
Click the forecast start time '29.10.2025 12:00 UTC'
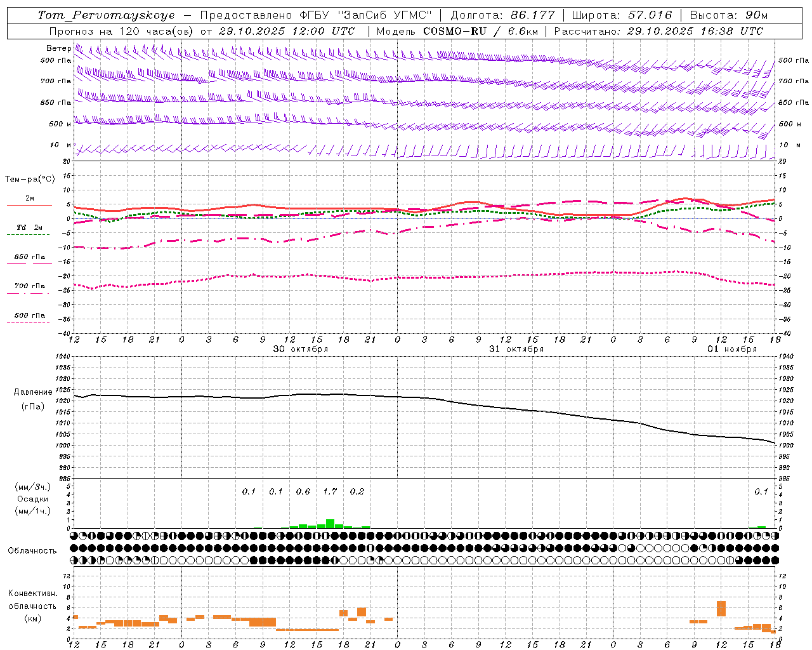[x=287, y=31]
